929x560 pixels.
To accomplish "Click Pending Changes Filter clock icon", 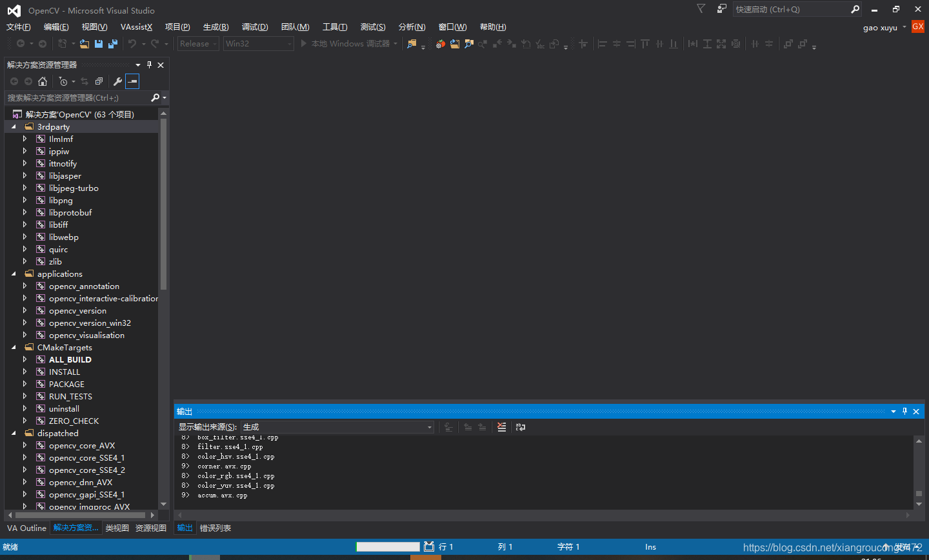I will pos(63,81).
